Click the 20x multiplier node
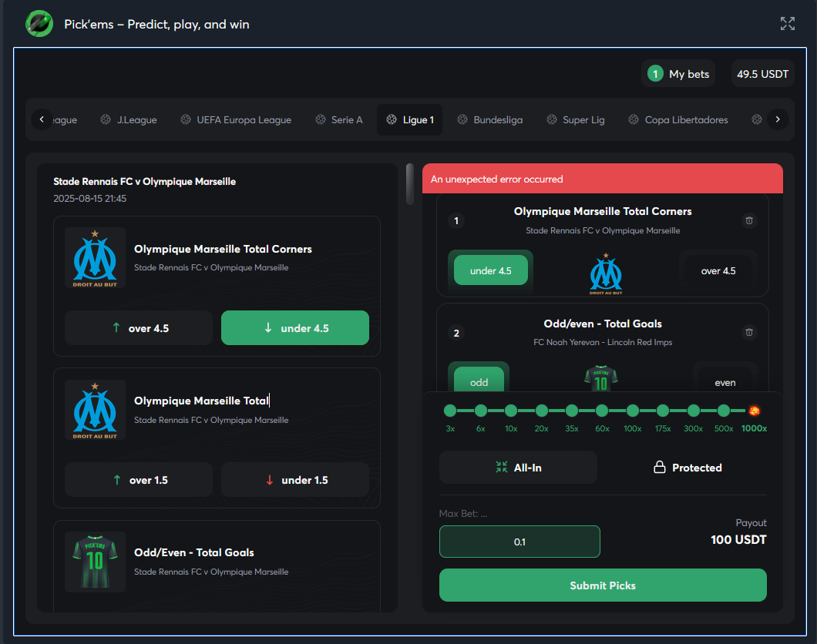817x644 pixels. pyautogui.click(x=541, y=411)
